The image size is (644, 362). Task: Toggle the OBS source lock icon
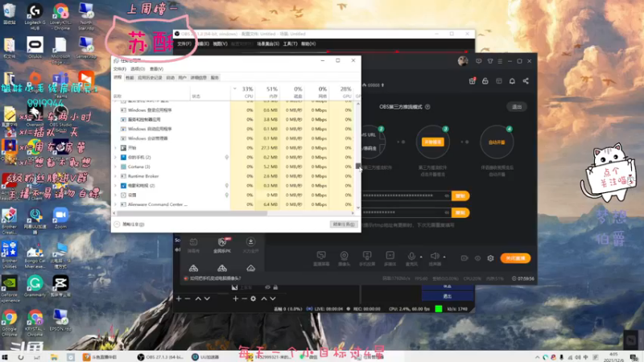(x=275, y=287)
